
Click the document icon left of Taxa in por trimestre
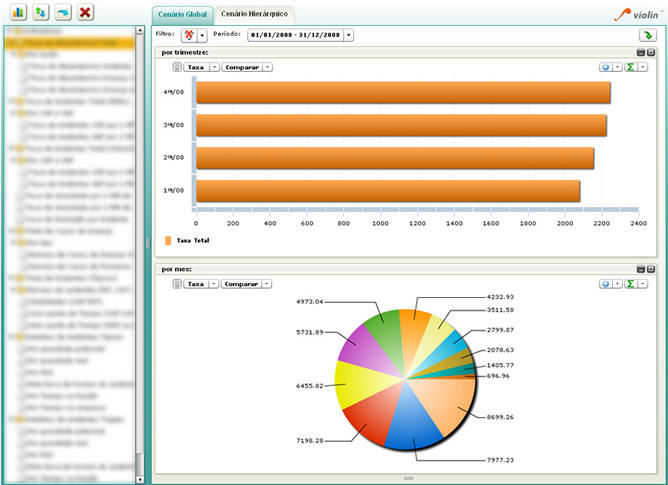[x=177, y=67]
